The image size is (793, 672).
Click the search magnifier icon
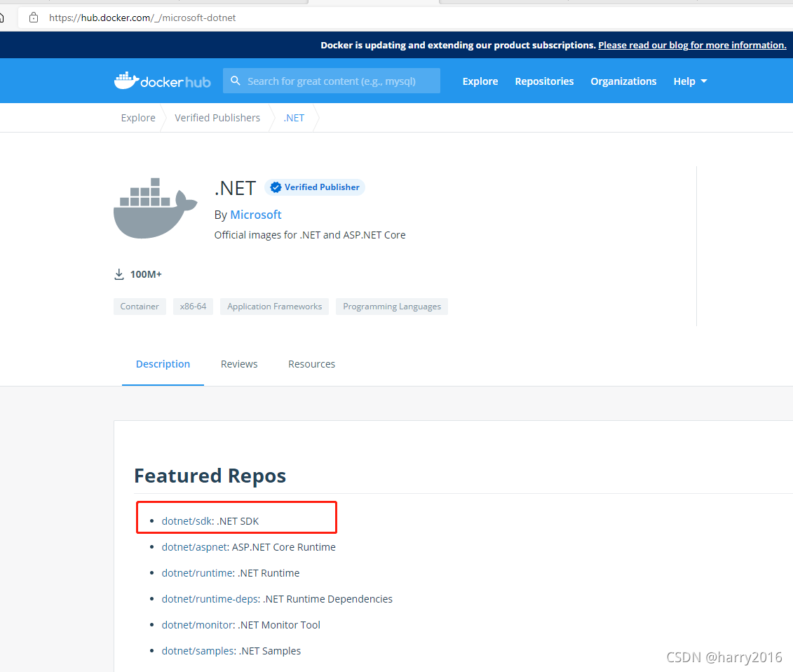pyautogui.click(x=235, y=81)
